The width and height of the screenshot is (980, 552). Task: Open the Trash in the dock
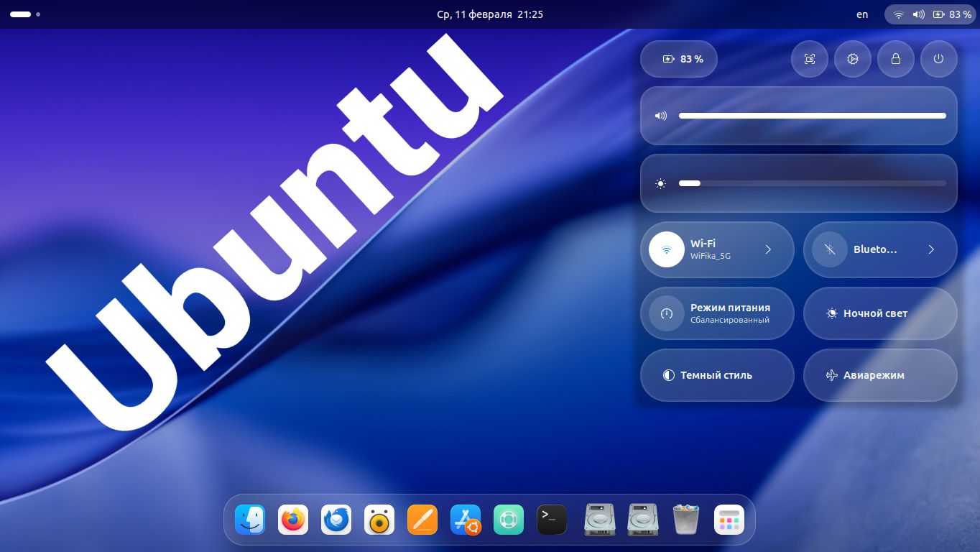click(x=686, y=520)
